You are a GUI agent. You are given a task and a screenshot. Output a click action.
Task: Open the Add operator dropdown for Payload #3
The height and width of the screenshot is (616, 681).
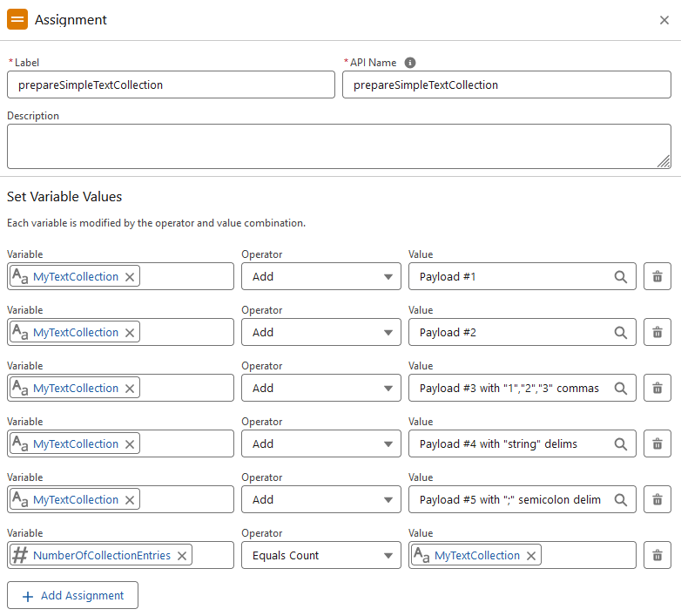click(321, 388)
